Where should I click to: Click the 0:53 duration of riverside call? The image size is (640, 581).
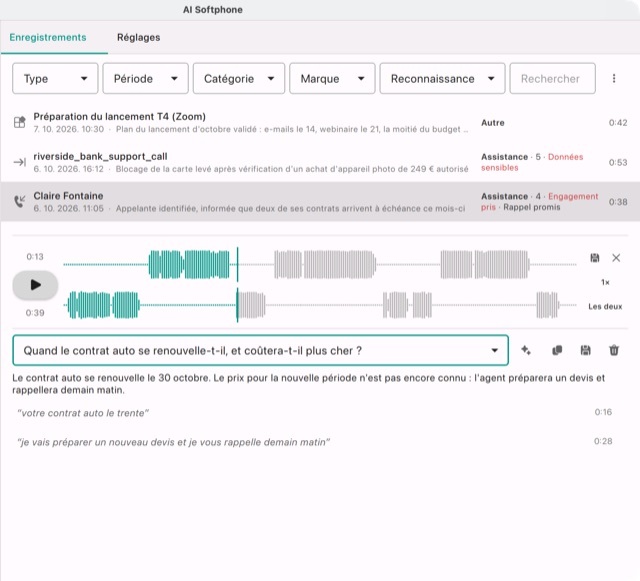click(x=618, y=162)
